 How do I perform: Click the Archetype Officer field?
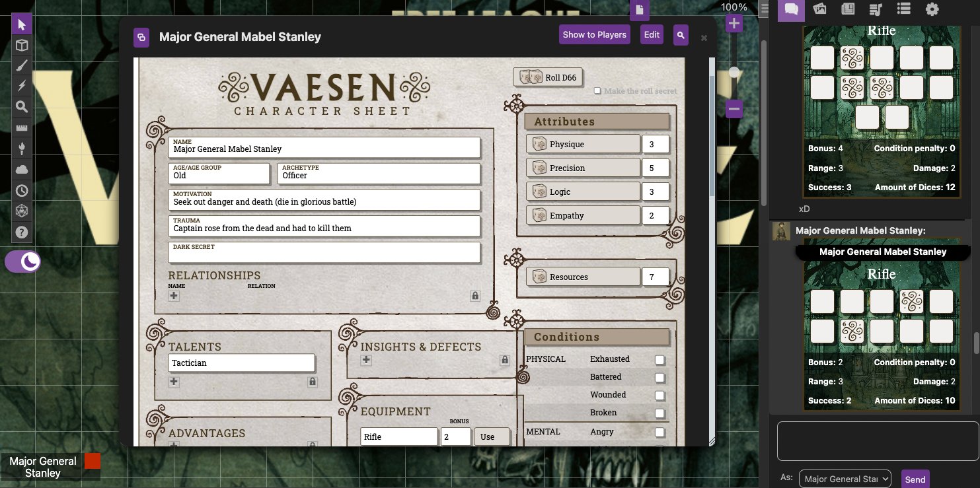(x=379, y=173)
